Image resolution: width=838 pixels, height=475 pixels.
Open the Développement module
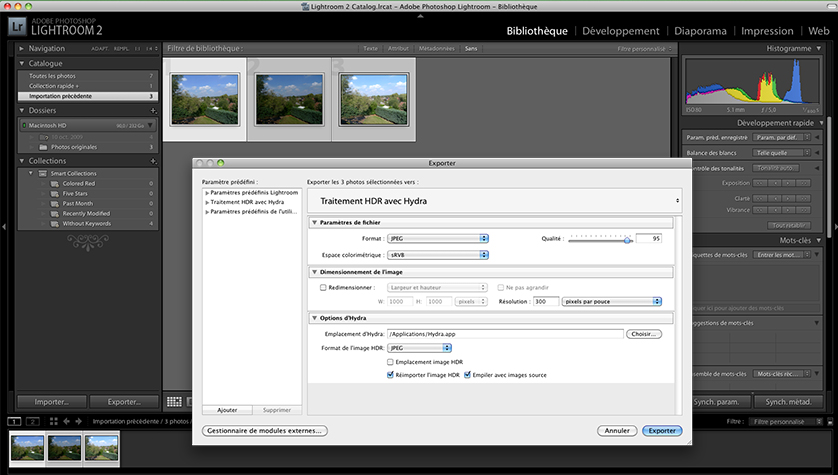click(x=620, y=31)
